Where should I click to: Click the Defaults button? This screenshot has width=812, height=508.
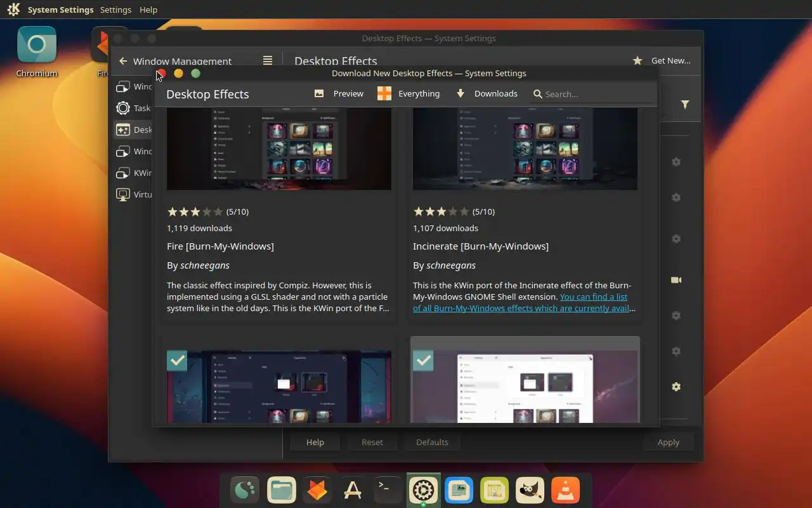pyautogui.click(x=432, y=442)
